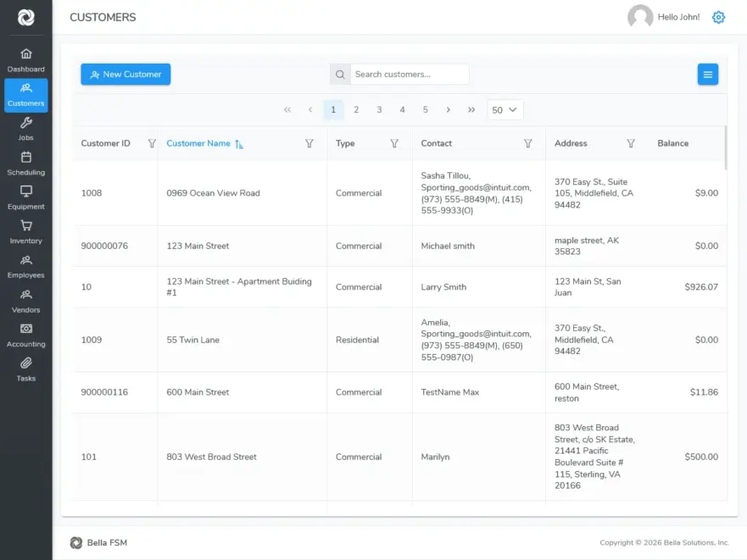Click the $11.86 balance
This screenshot has width=747, height=560.
click(x=704, y=392)
